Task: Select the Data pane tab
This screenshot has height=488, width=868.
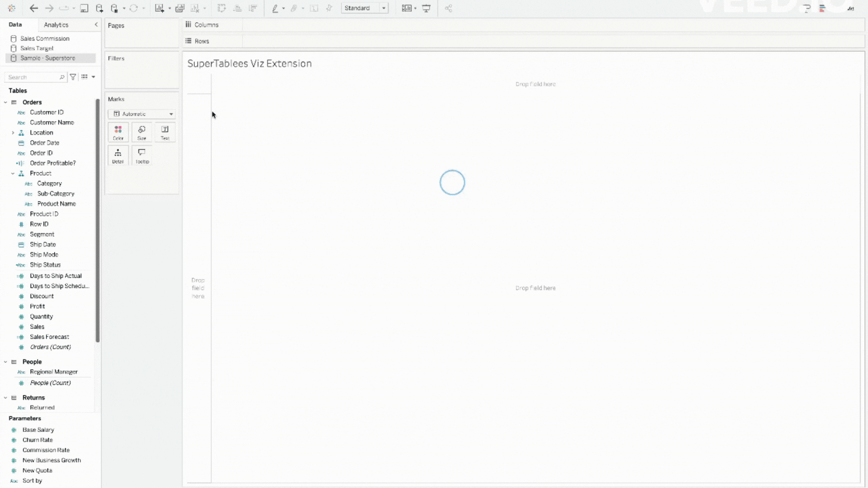Action: click(15, 25)
